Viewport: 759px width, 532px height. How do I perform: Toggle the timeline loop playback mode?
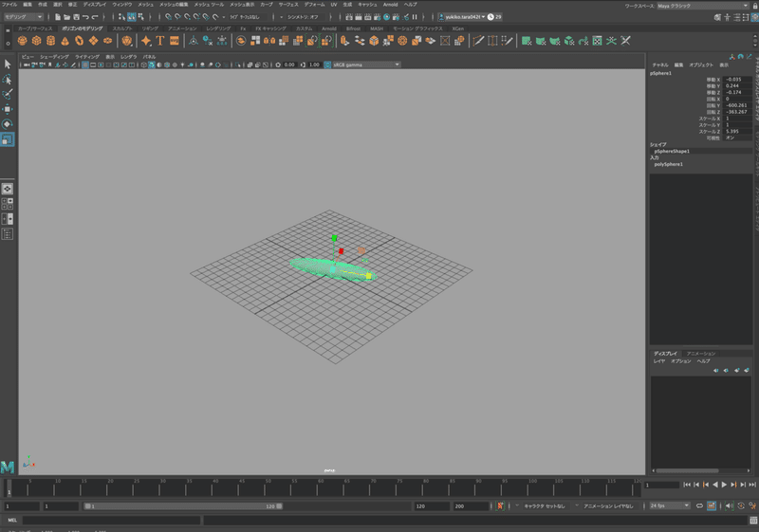tap(699, 505)
